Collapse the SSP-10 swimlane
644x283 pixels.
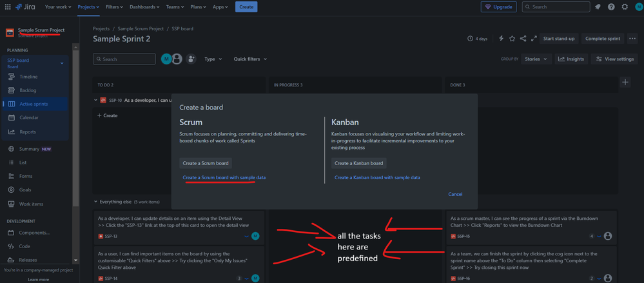point(95,100)
